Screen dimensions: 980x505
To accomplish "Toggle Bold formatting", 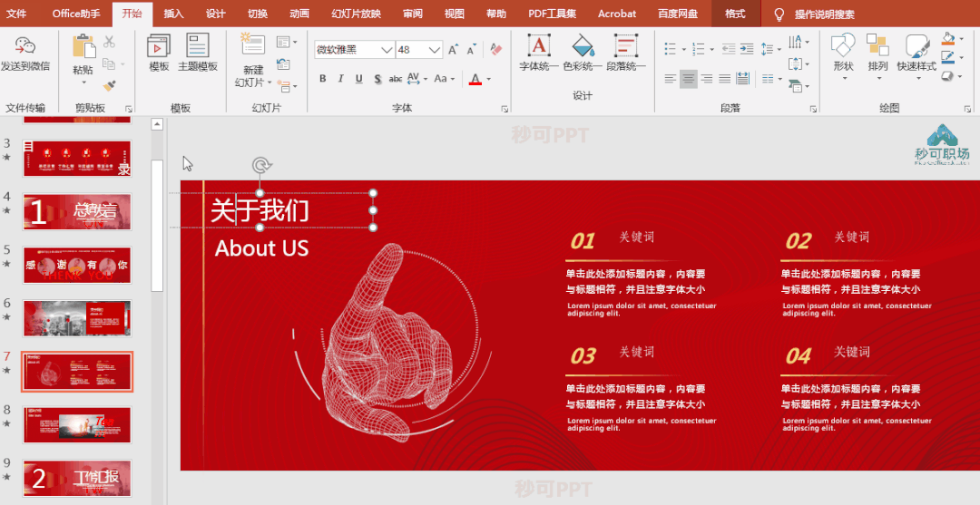I will 322,79.
